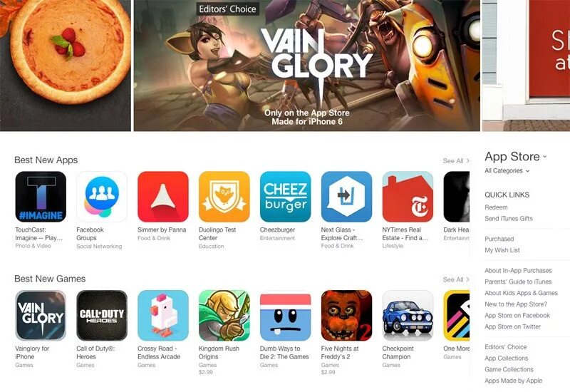Viewport: 570px width, 392px height.
Task: Open Call of Duty Heroes icon
Action: 102,315
